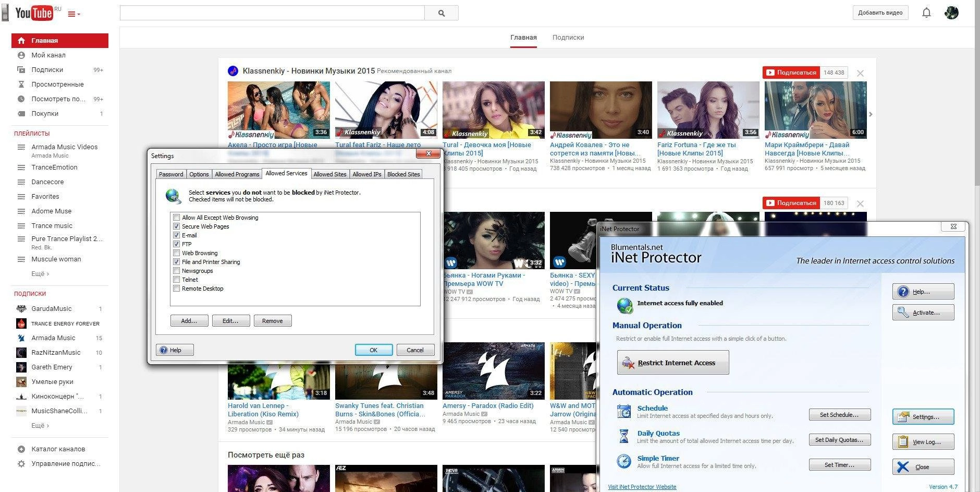Switch to Options tab in Settings

click(199, 174)
